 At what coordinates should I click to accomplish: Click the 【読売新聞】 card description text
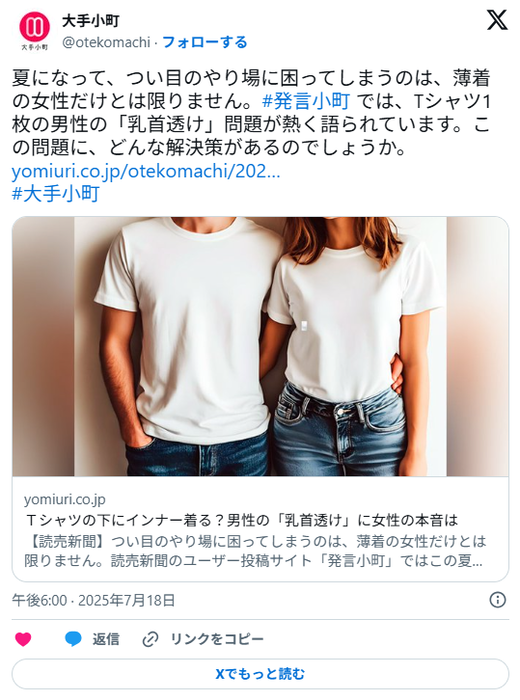click(254, 551)
